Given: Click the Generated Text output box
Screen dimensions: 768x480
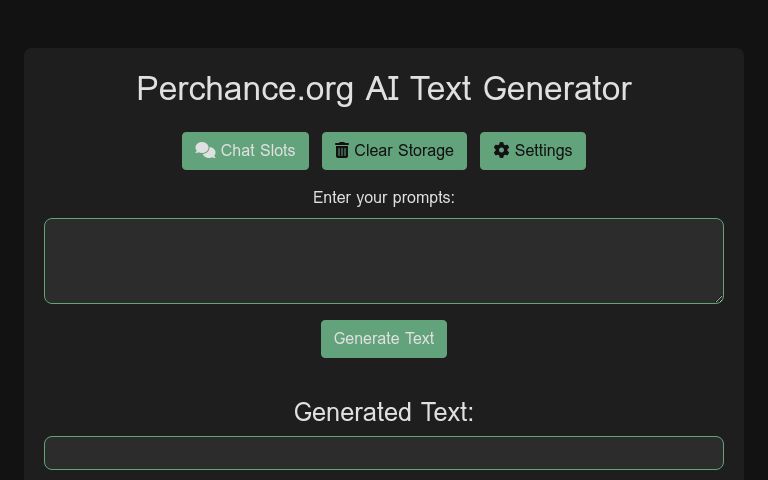Looking at the screenshot, I should (384, 453).
